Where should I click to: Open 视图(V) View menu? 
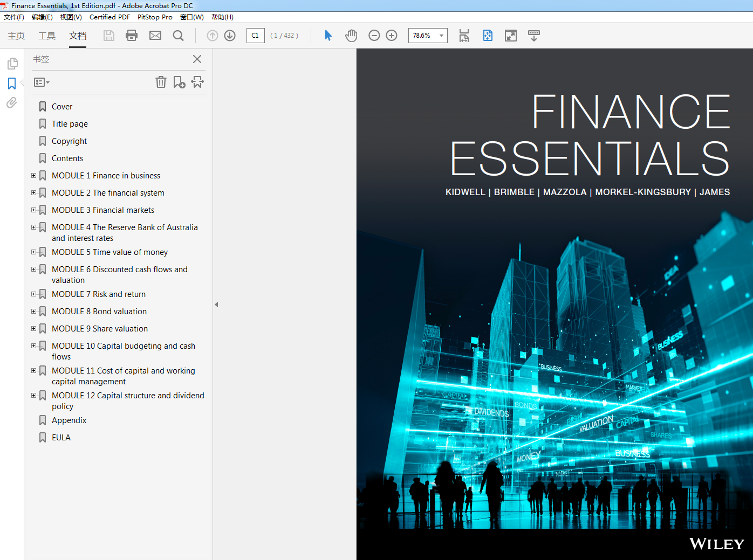tap(71, 17)
